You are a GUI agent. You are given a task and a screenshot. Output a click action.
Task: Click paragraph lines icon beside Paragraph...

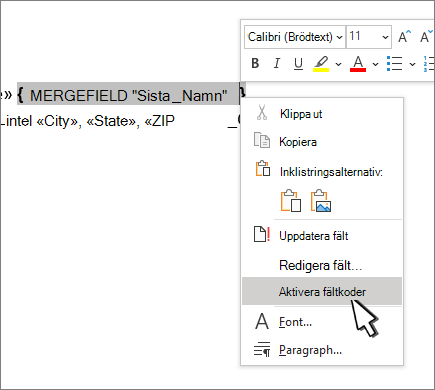[x=262, y=349]
